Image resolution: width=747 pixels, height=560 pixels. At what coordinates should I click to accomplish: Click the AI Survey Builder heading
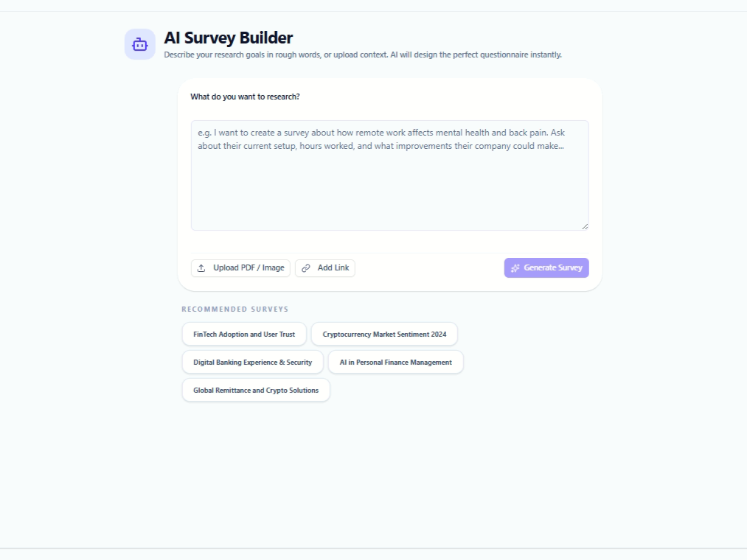pyautogui.click(x=229, y=38)
